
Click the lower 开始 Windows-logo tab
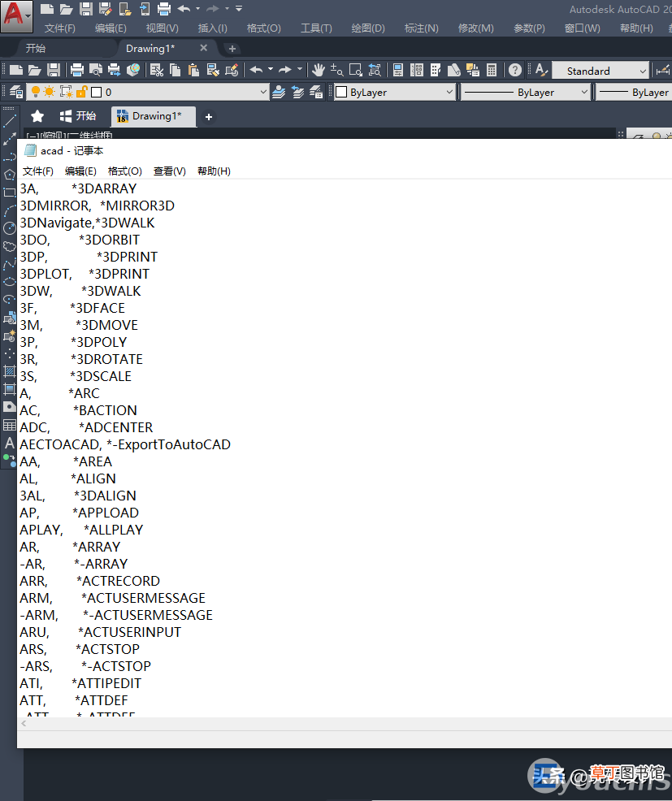pyautogui.click(x=78, y=116)
